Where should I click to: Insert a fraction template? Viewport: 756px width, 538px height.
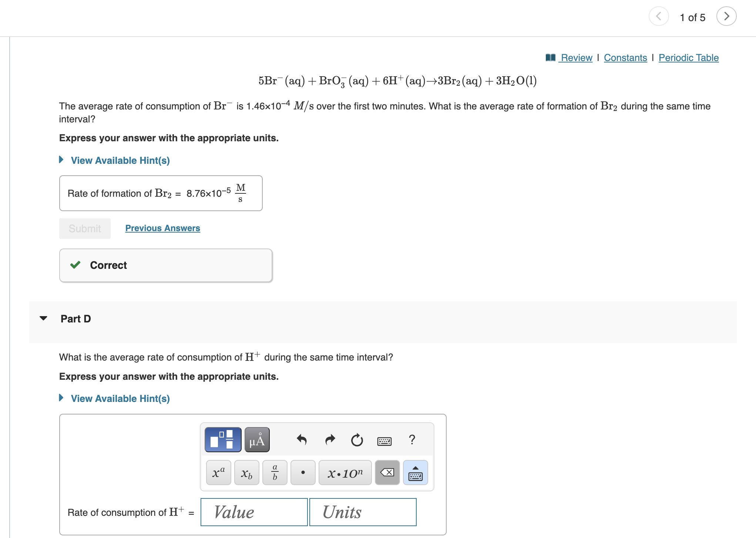coord(275,473)
